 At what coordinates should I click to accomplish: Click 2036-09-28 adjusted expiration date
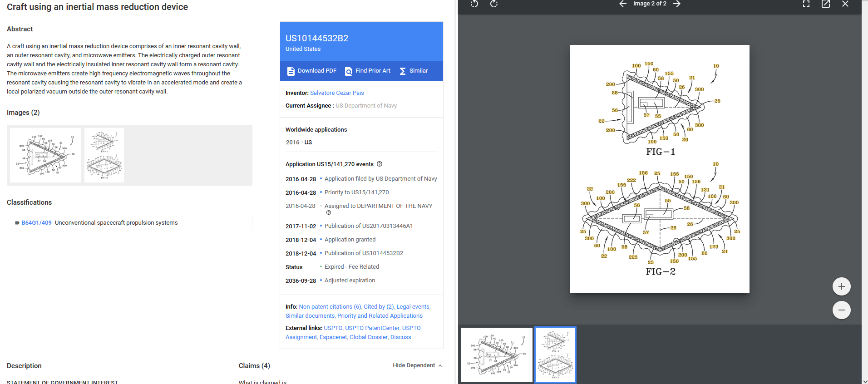tap(301, 281)
